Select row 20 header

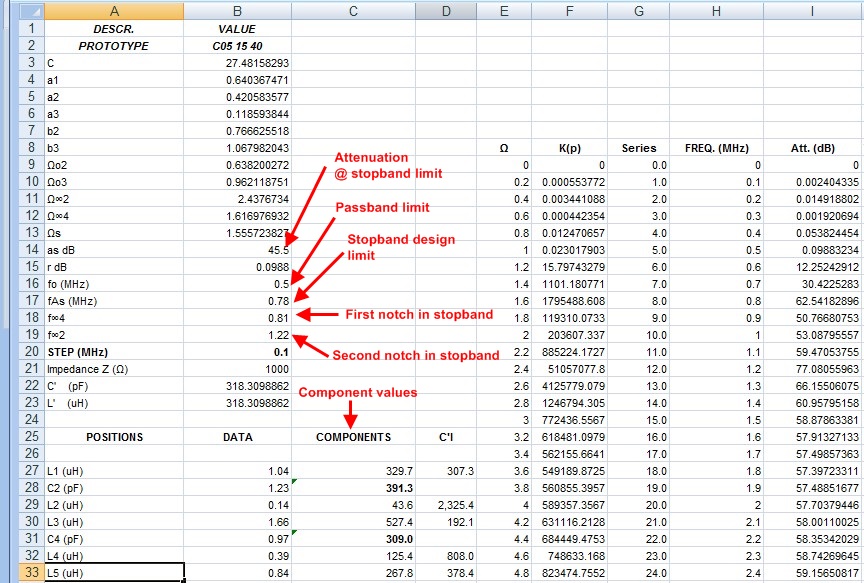pyautogui.click(x=32, y=352)
